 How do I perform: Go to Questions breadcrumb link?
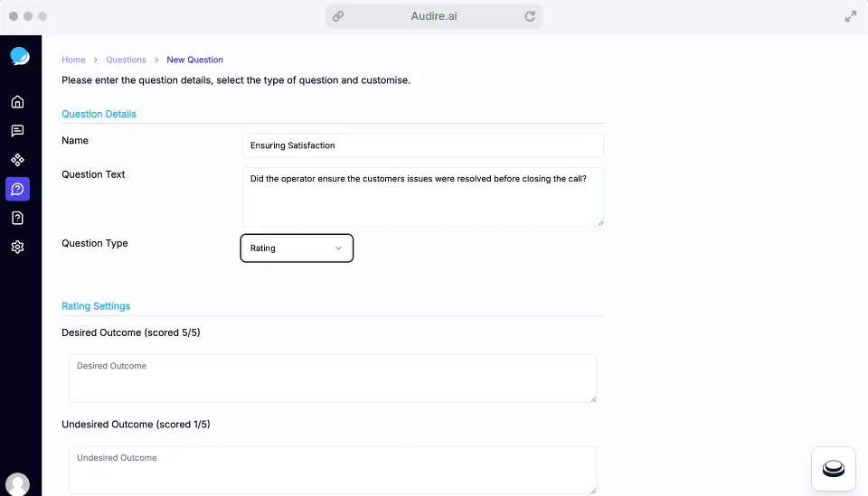click(x=127, y=60)
